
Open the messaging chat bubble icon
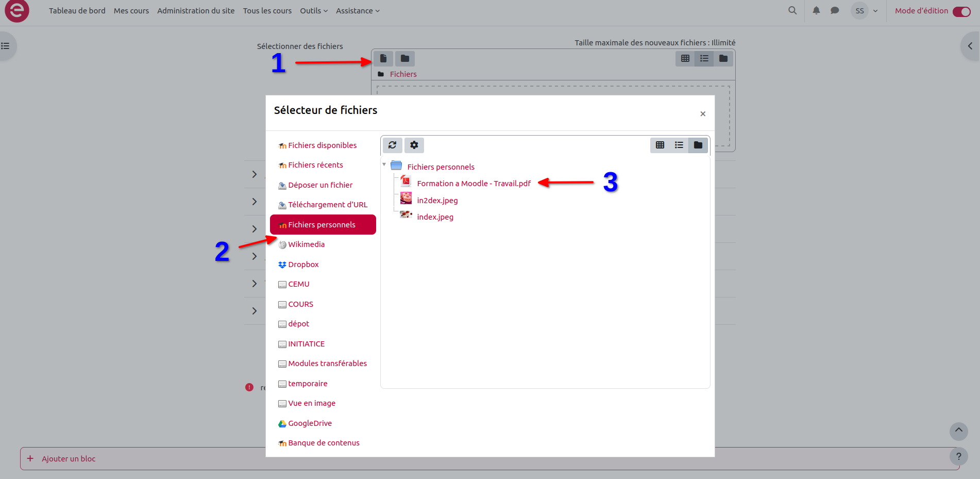click(835, 11)
